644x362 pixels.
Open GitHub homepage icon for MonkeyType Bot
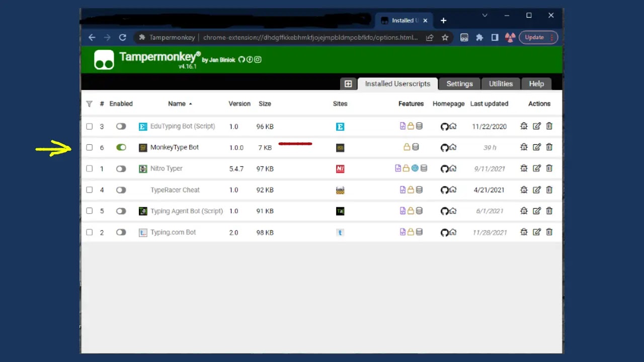[444, 148]
